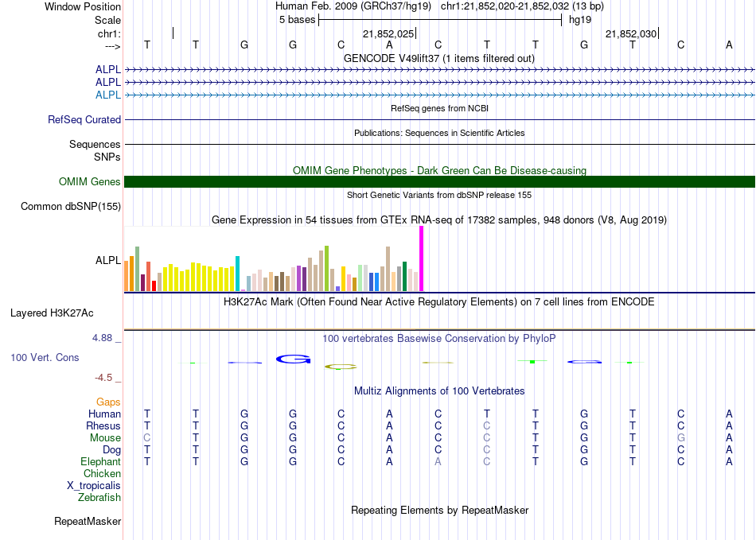The height and width of the screenshot is (540, 756).
Task: Click the Publications Sequences in Scientific Articles title
Action: tap(438, 133)
